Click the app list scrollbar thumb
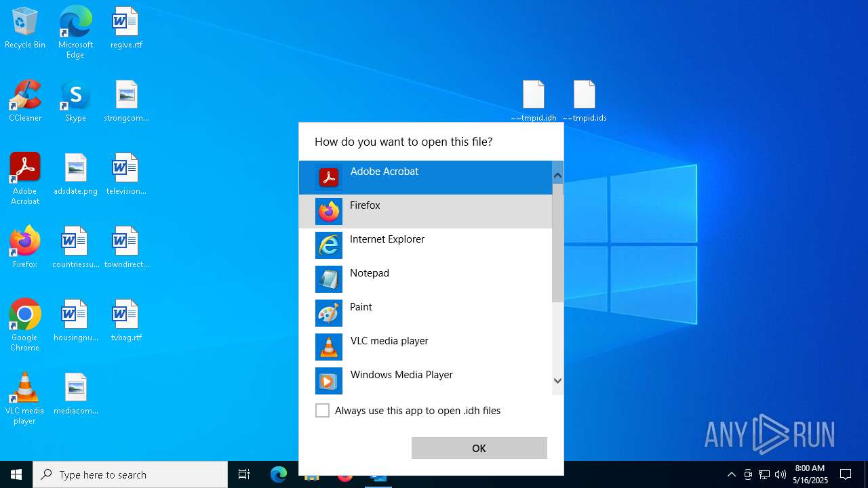This screenshot has width=868, height=488. (557, 243)
